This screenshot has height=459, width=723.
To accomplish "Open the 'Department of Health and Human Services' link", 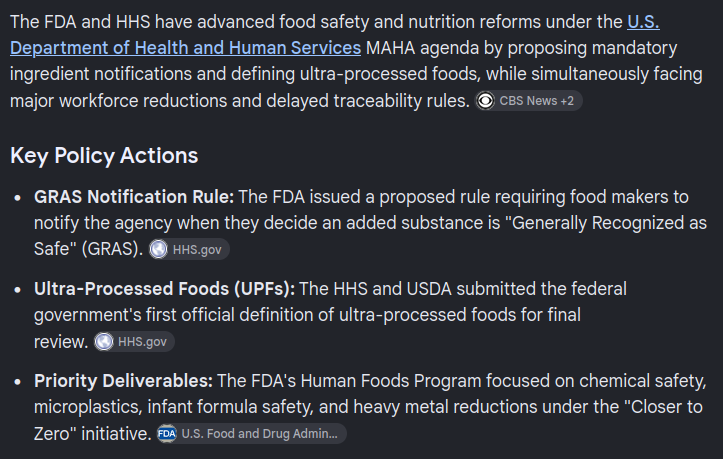I will pyautogui.click(x=185, y=48).
